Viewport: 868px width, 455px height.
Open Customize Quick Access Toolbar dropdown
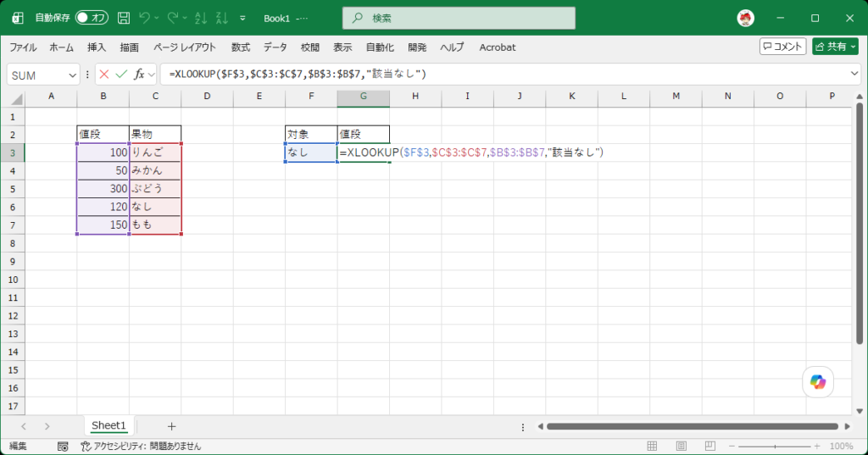(242, 19)
